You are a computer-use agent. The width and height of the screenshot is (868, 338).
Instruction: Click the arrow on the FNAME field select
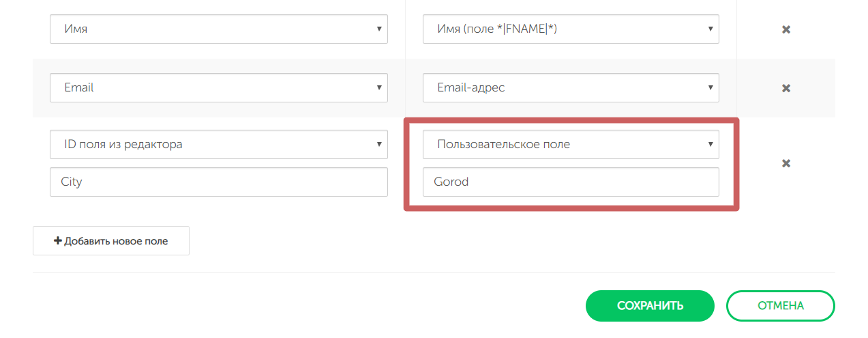pyautogui.click(x=710, y=29)
